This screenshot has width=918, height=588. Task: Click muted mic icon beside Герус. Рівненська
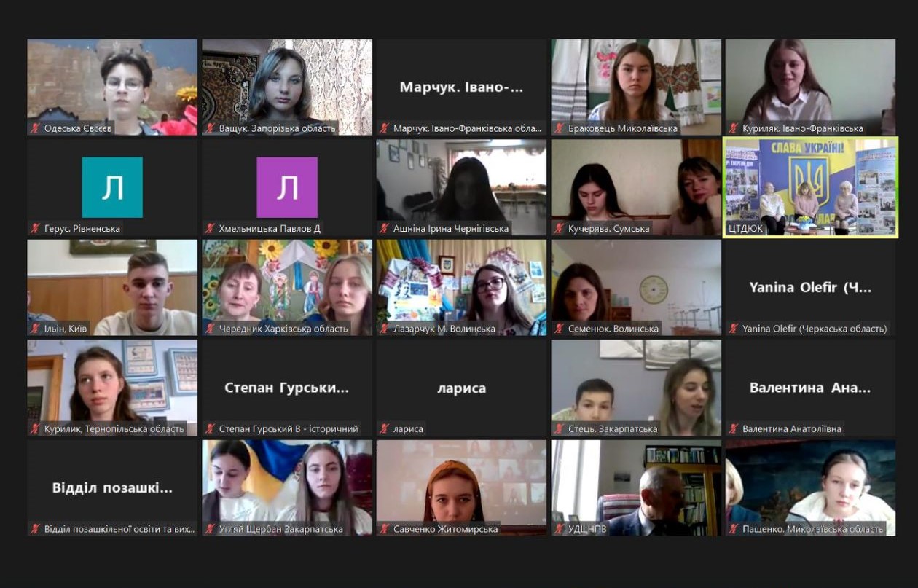click(x=35, y=228)
